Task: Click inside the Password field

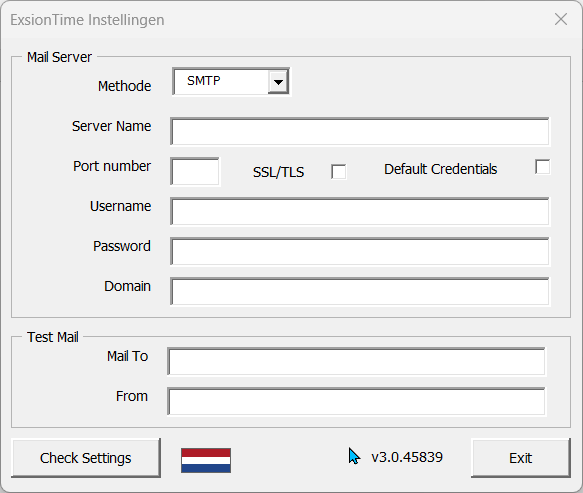Action: [x=360, y=252]
